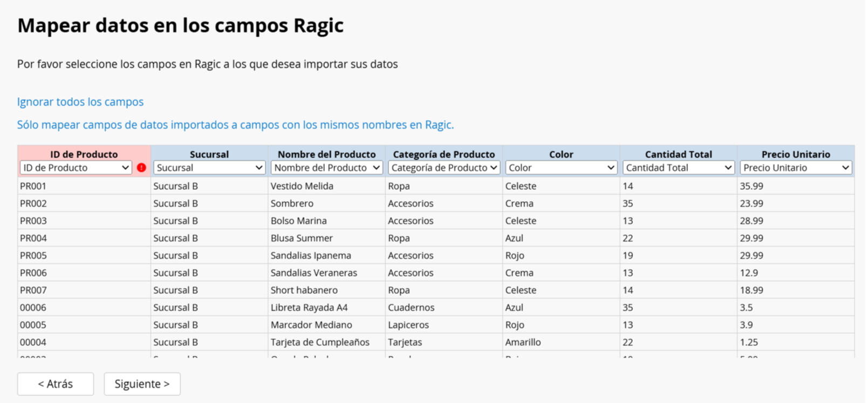Click the Sólo mapear campos link
The image size is (868, 403).
pyautogui.click(x=235, y=125)
